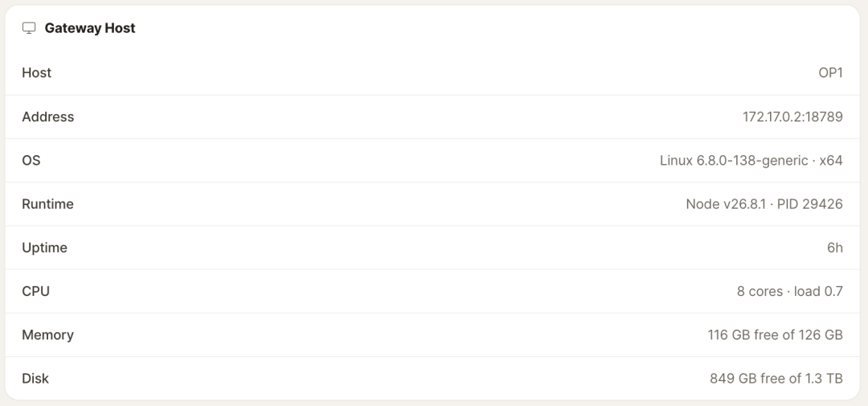Click the Memory row label

tap(47, 334)
